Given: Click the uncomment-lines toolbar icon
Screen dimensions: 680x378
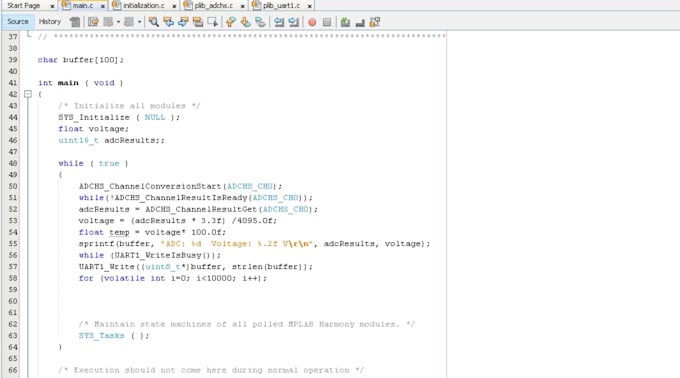Looking at the screenshot, I should pyautogui.click(x=360, y=22).
